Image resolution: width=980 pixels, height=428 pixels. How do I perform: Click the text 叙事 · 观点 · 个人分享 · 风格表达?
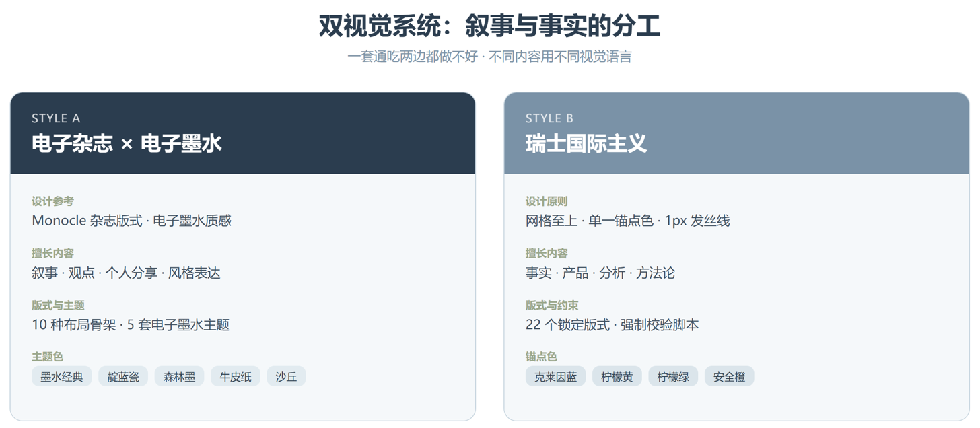point(126,273)
